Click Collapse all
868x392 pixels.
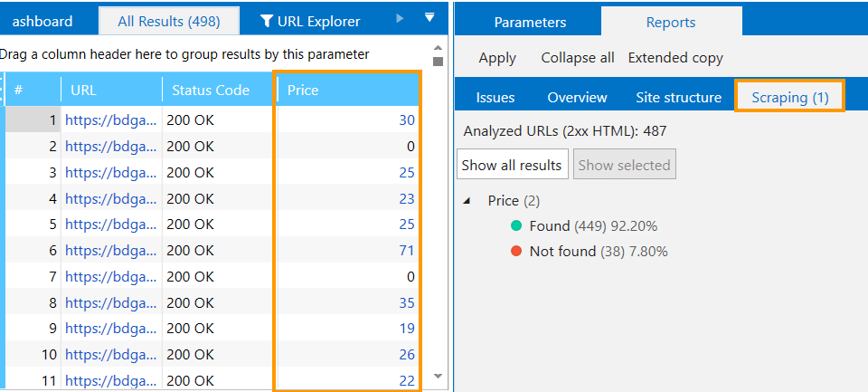[578, 58]
